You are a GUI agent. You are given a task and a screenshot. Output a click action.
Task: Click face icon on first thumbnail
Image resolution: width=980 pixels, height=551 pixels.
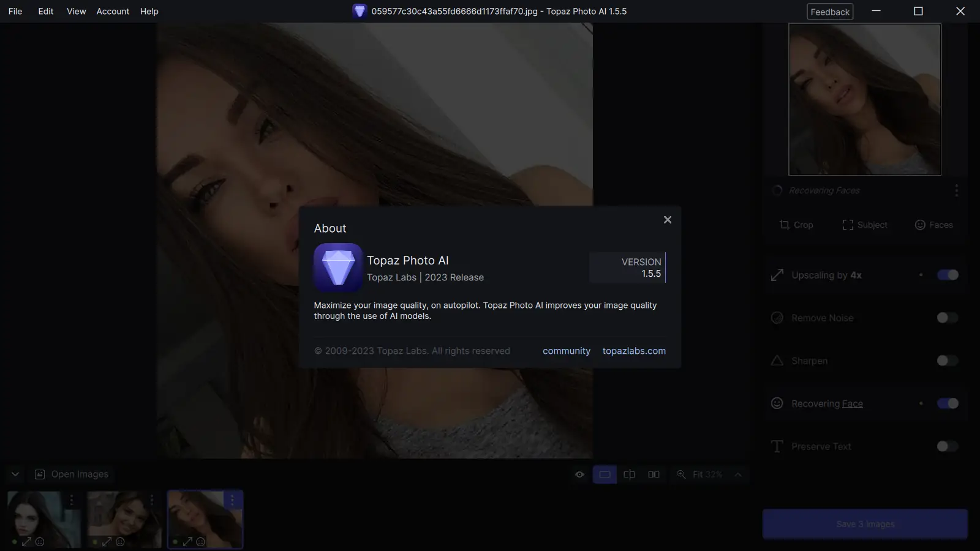(x=40, y=542)
